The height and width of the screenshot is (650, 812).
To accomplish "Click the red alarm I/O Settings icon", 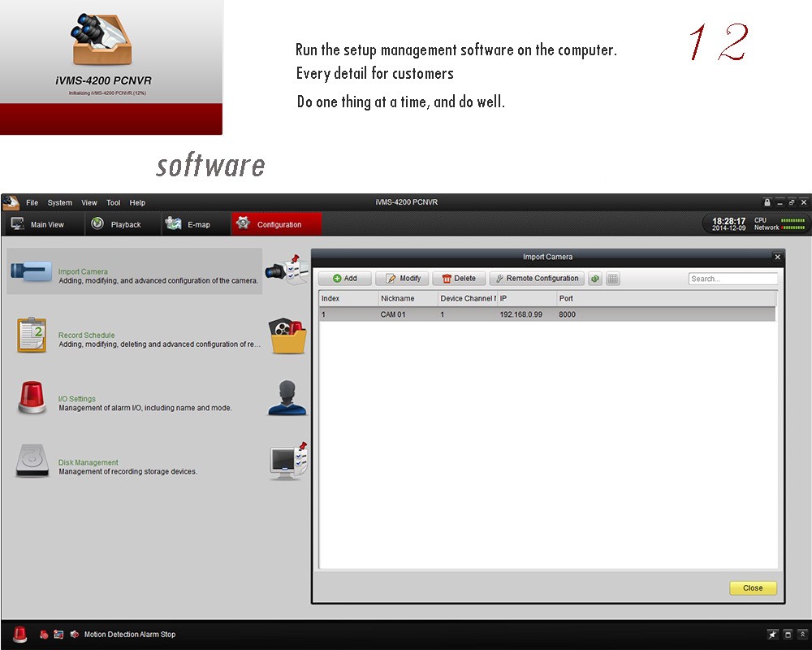I will click(32, 398).
